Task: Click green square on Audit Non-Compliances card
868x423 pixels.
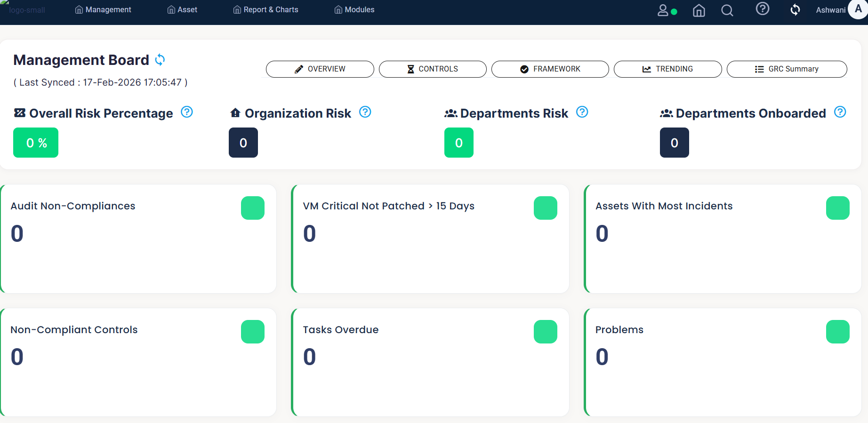Action: [x=253, y=208]
